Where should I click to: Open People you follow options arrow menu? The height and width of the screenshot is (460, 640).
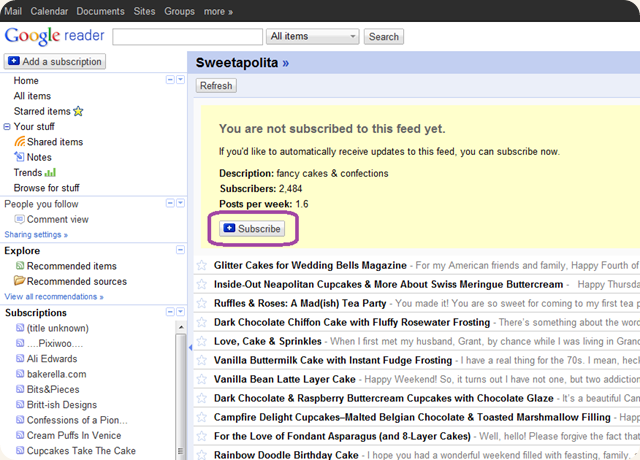click(180, 203)
